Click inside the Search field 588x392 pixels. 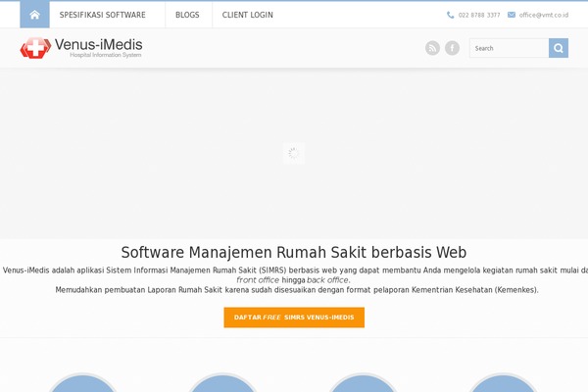[509, 48]
